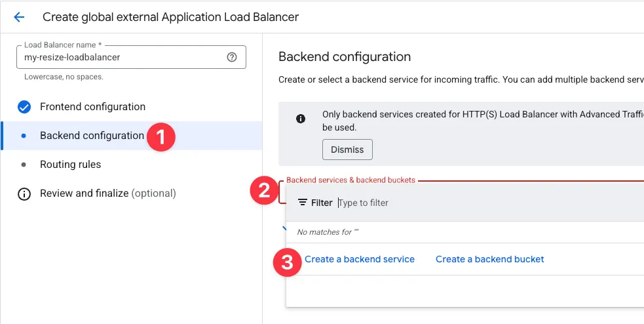
Task: Click the info icon in the notice banner
Action: coord(301,119)
